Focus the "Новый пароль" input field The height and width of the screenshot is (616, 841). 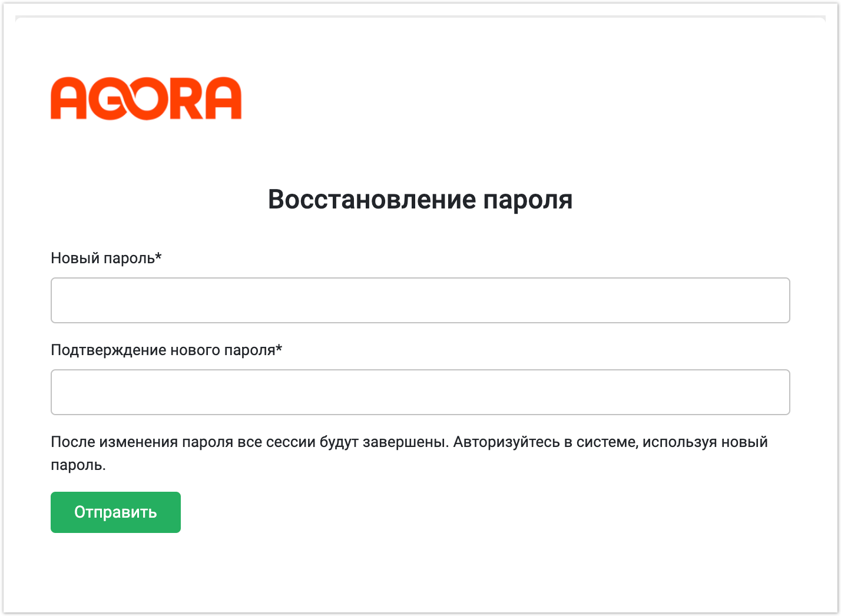click(420, 300)
